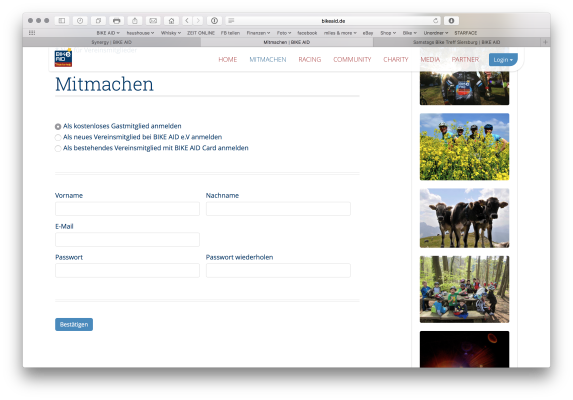
Task: Switch to the Synergy | BIKE AID tab
Action: [111, 42]
